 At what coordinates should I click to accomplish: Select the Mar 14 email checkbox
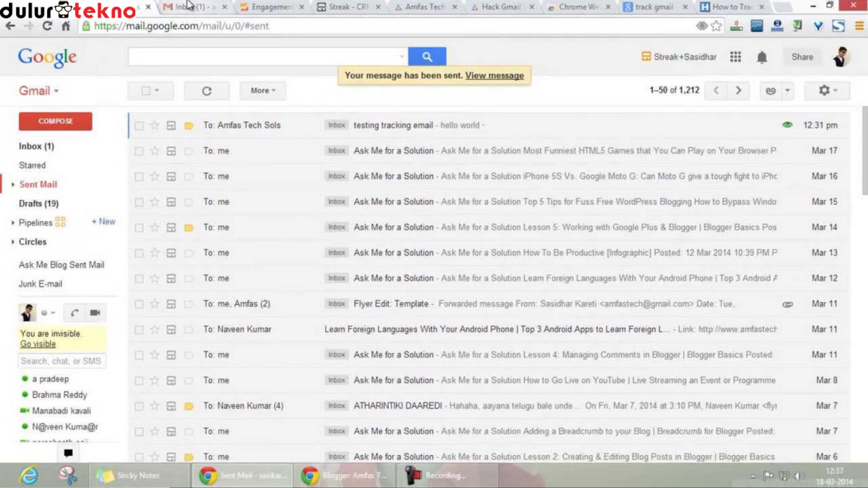pyautogui.click(x=139, y=227)
